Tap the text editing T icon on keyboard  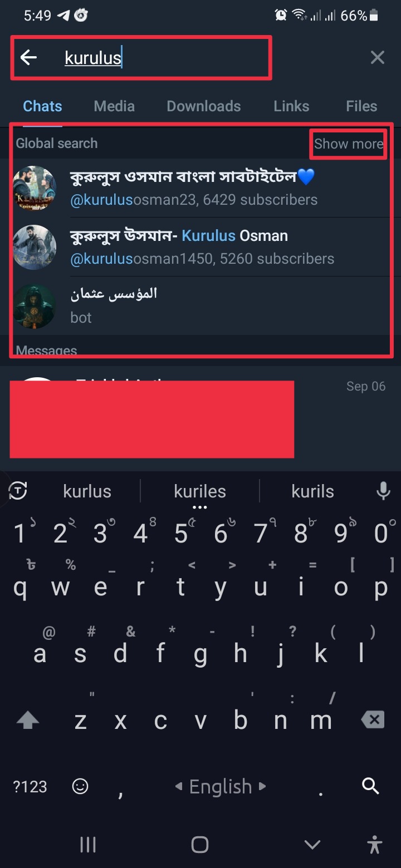pos(18,491)
